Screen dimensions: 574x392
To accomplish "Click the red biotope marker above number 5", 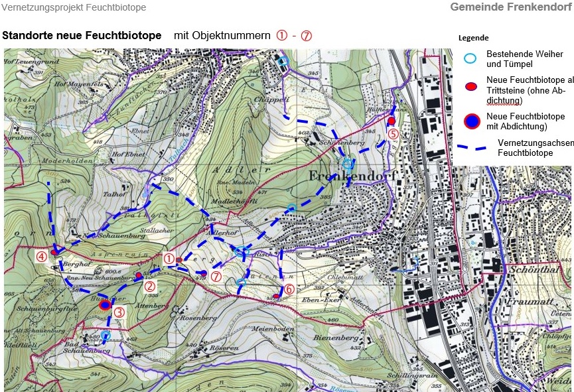I will [392, 121].
